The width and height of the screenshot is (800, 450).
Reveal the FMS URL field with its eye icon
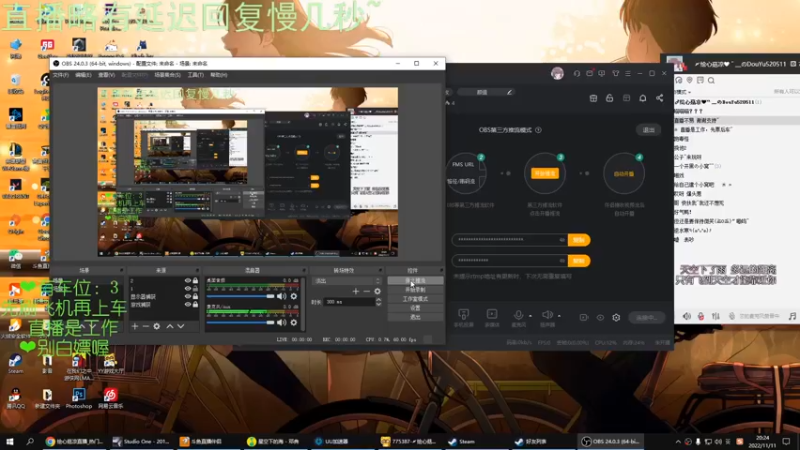point(562,240)
